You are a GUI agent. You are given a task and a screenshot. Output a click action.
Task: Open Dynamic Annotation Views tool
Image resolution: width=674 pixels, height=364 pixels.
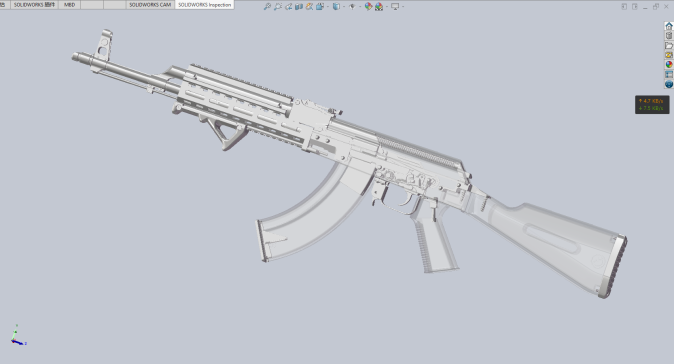pyautogui.click(x=309, y=6)
